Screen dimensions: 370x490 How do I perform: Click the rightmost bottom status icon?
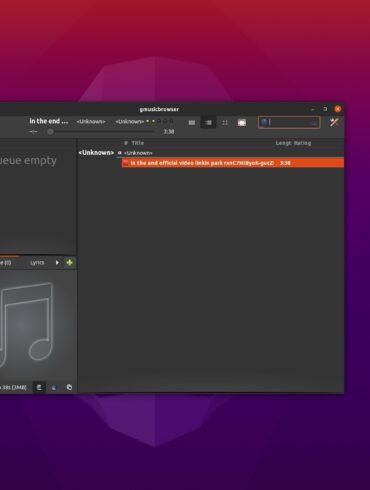click(x=69, y=387)
